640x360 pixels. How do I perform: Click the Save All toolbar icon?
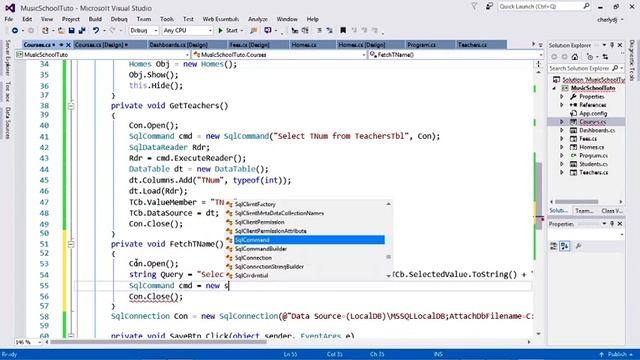tap(82, 31)
